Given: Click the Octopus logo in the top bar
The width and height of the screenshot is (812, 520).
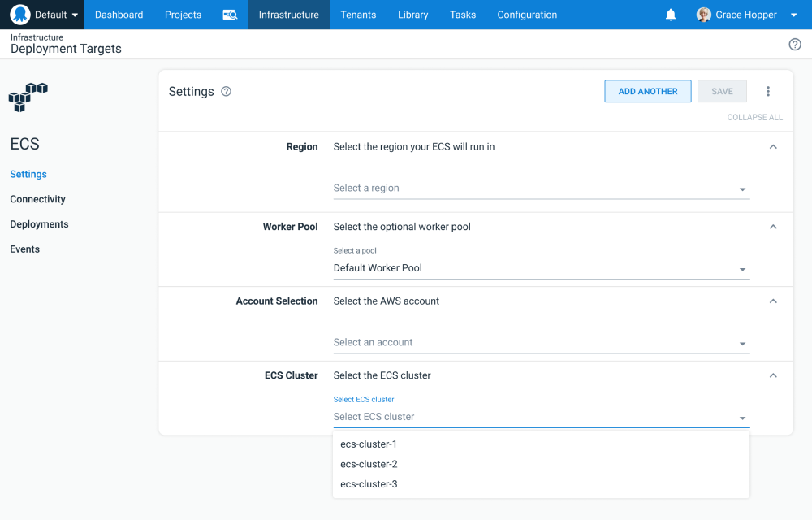Looking at the screenshot, I should tap(20, 15).
